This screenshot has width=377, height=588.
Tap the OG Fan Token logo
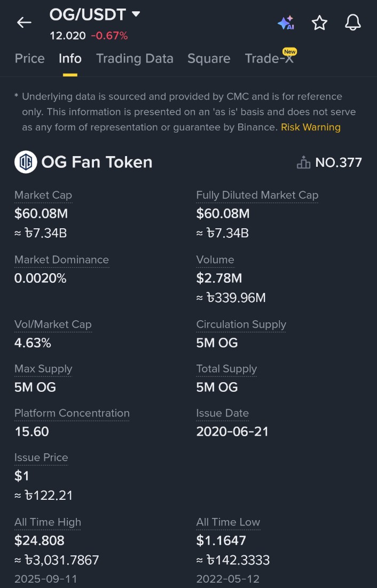[x=26, y=162]
